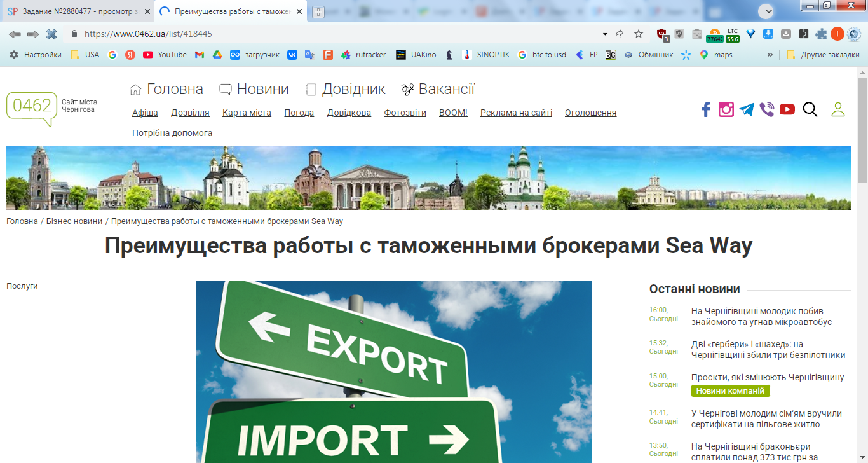868x463 pixels.
Task: Open news about молодик побив знайомого
Action: [x=761, y=316]
